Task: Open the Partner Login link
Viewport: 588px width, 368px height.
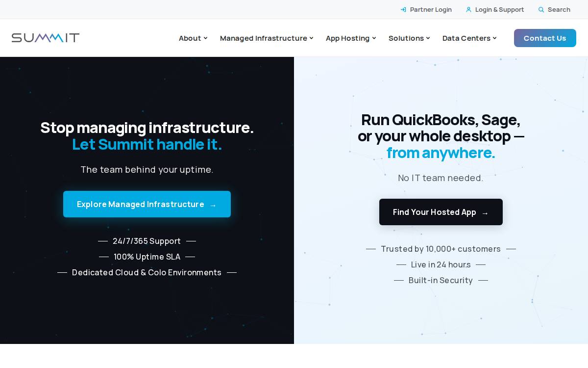Action: click(x=426, y=9)
